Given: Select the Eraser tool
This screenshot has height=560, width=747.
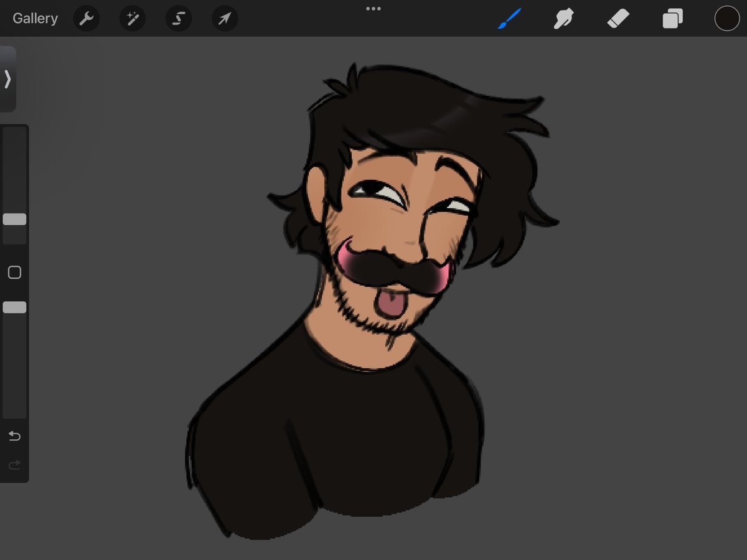Looking at the screenshot, I should coord(618,19).
